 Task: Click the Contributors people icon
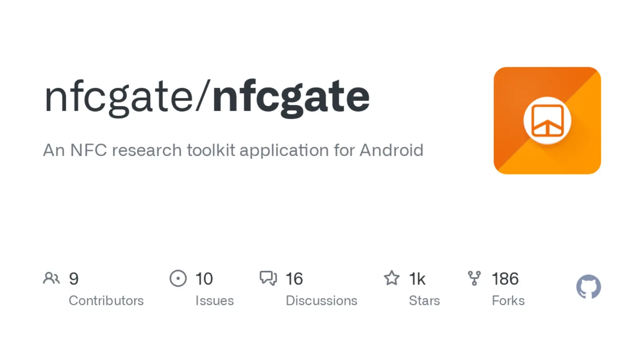[x=51, y=278]
